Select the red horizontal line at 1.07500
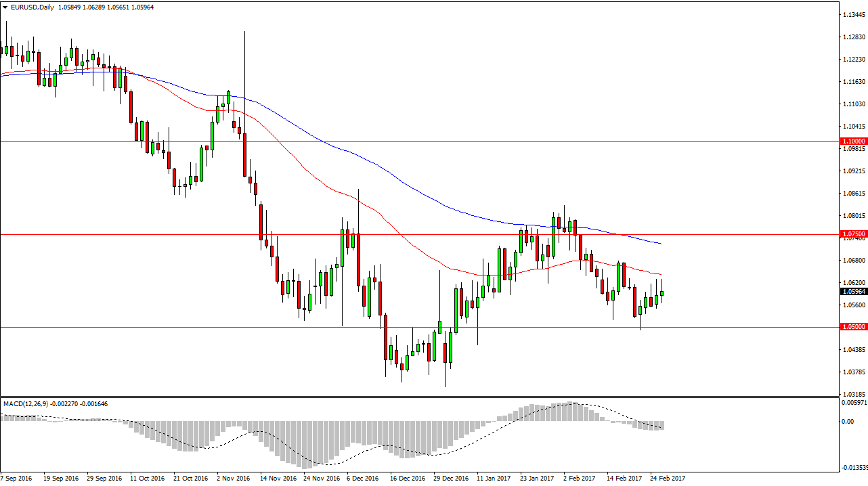 click(406, 234)
